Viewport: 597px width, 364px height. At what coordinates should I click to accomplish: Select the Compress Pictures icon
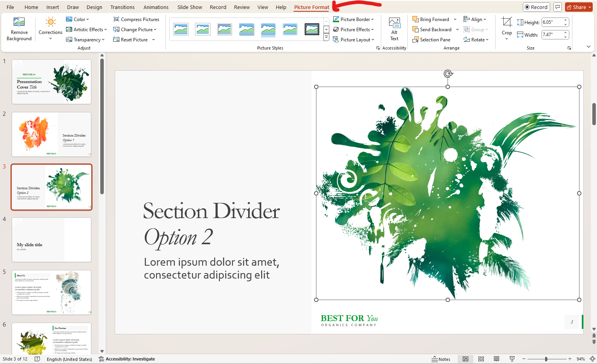(x=136, y=19)
